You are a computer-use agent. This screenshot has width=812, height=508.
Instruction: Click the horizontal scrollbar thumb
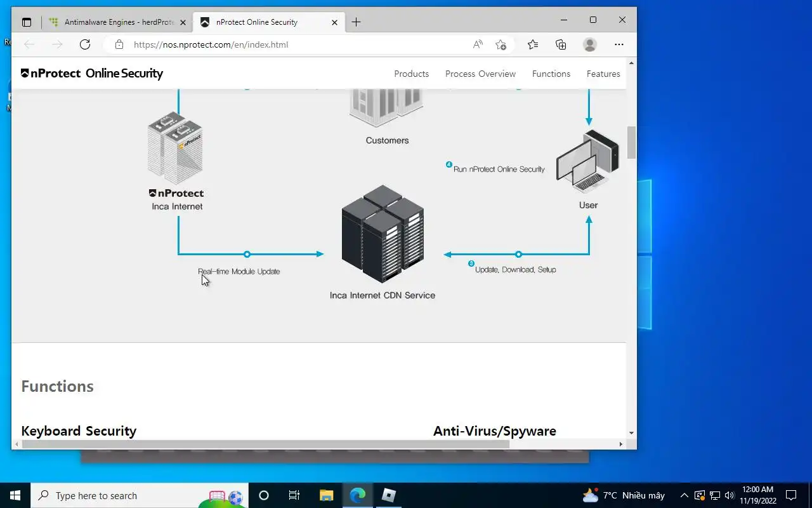[x=265, y=444]
